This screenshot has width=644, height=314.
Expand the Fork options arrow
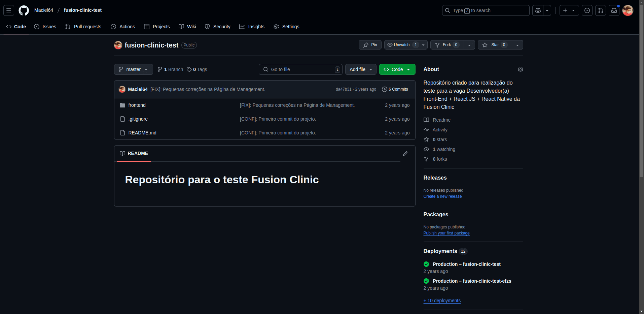point(469,45)
